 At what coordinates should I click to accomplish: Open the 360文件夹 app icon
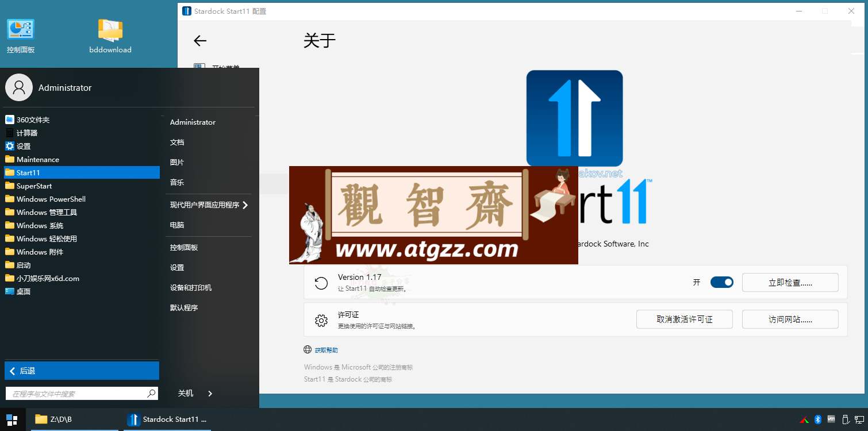9,120
